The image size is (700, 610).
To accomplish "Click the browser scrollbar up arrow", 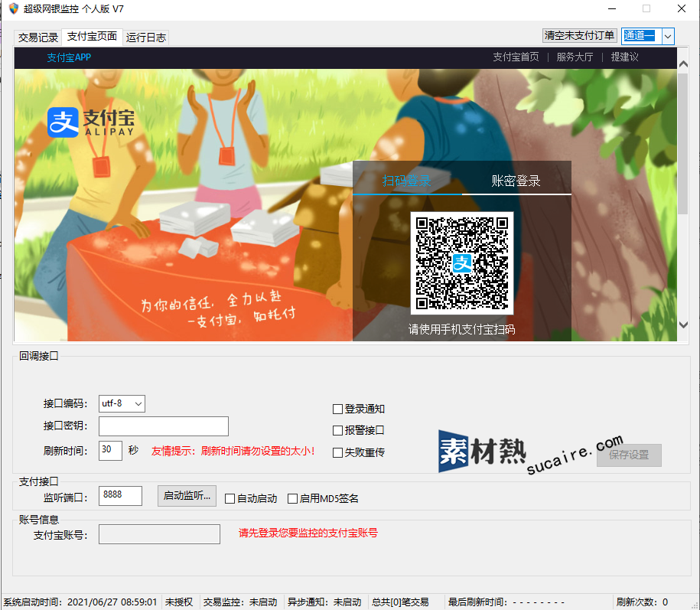I will 683,64.
